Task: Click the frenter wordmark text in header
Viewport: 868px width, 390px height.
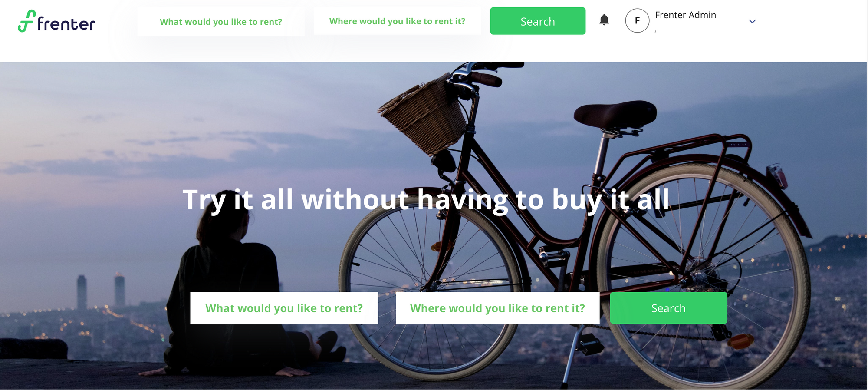Action: [66, 24]
